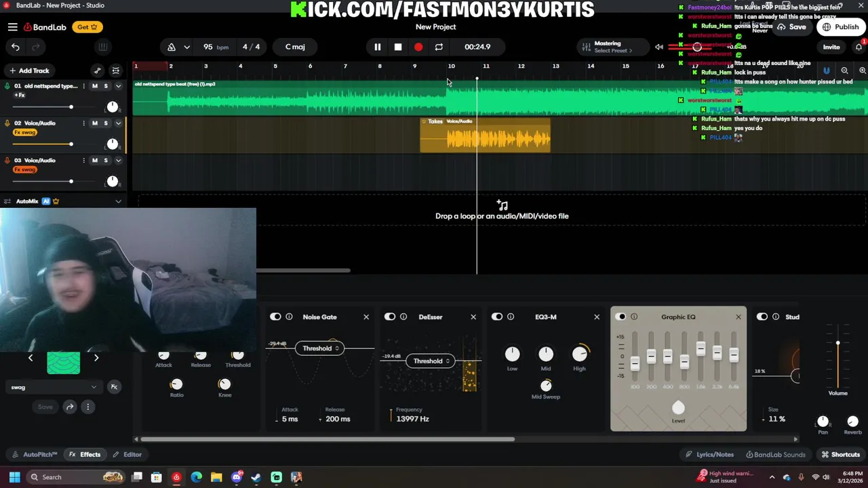Click the track collapse icon beside automation
The image size is (868, 488).
click(x=116, y=70)
